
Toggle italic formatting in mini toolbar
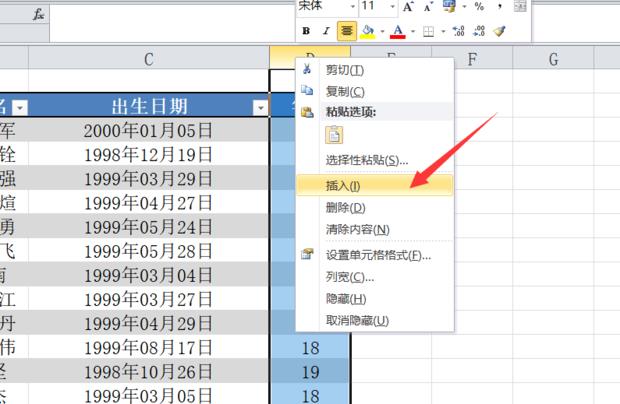click(325, 31)
